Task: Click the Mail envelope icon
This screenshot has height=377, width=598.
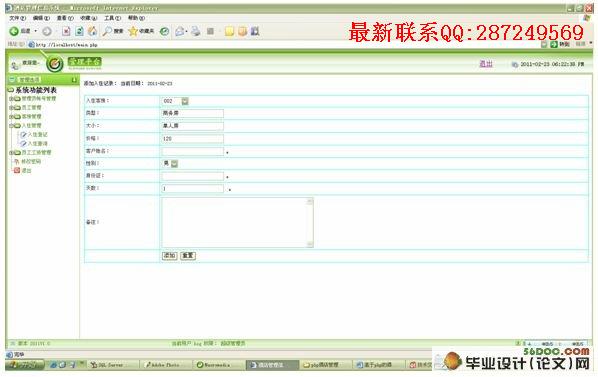Action: pos(179,31)
